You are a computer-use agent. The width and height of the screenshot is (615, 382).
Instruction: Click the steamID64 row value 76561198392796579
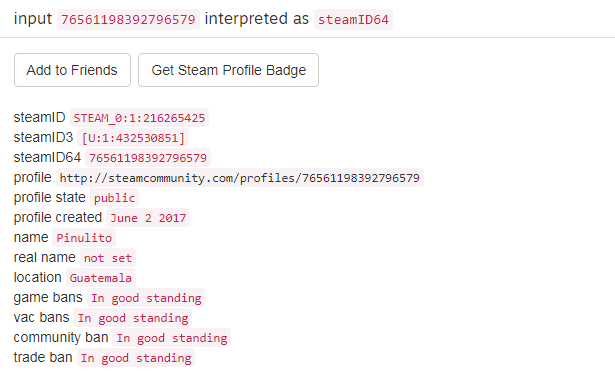(x=148, y=158)
